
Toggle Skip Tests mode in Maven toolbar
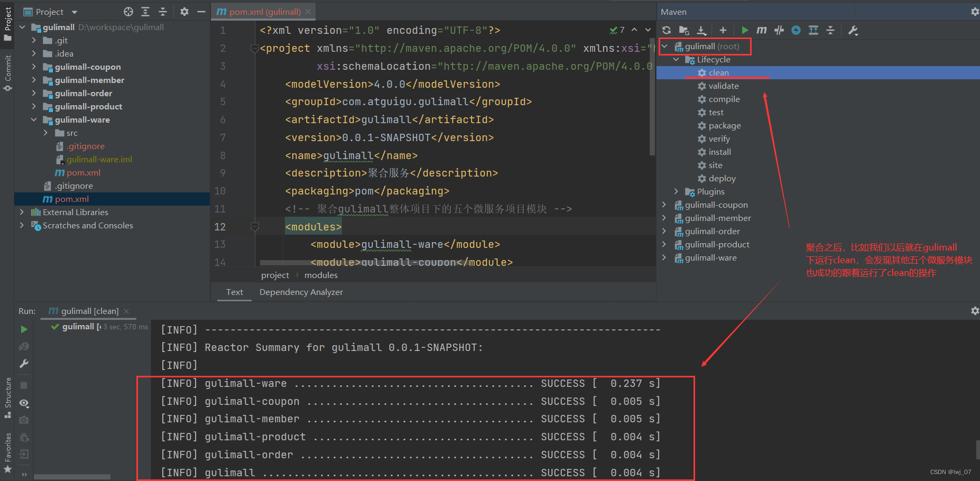click(796, 30)
